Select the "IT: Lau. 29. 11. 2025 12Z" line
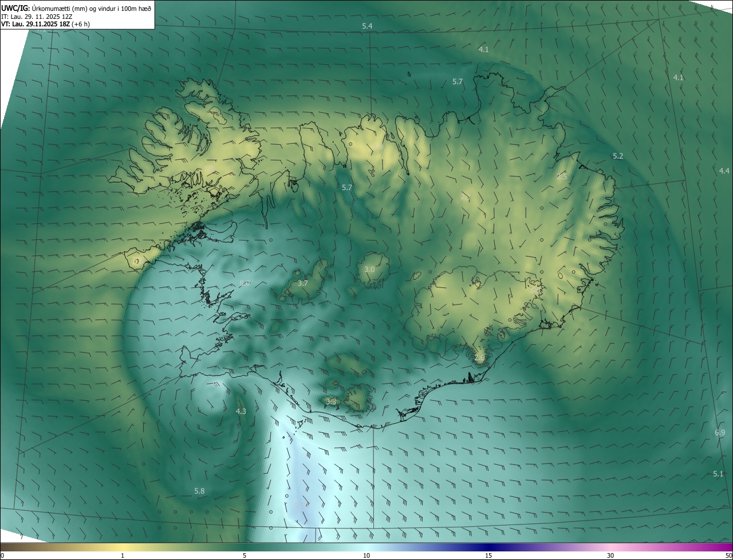733x560 pixels. [x=37, y=16]
